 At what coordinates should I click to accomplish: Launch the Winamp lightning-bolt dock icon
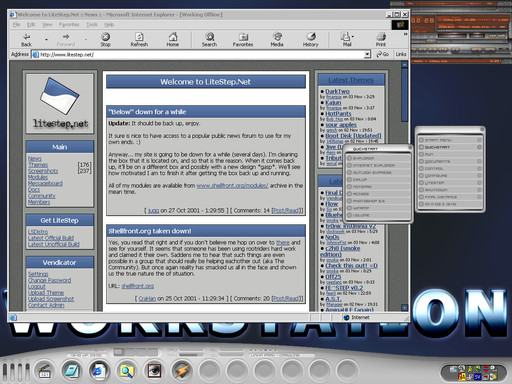[x=182, y=370]
